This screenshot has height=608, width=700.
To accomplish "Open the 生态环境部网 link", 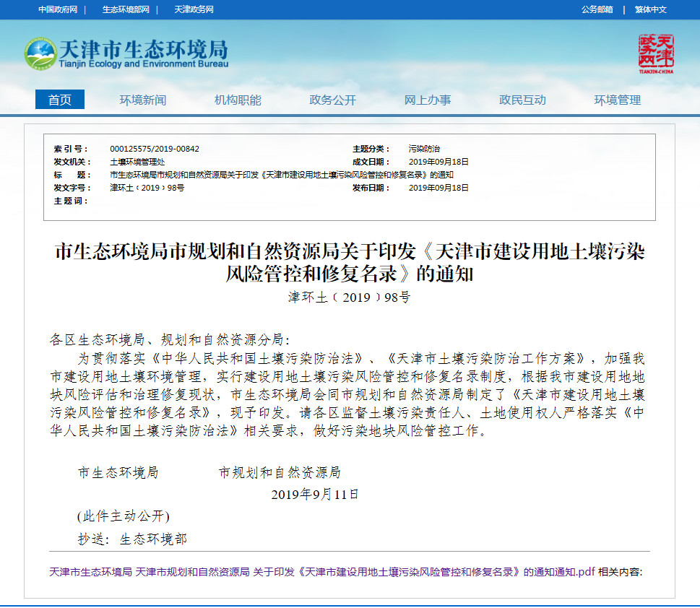I will coord(126,9).
